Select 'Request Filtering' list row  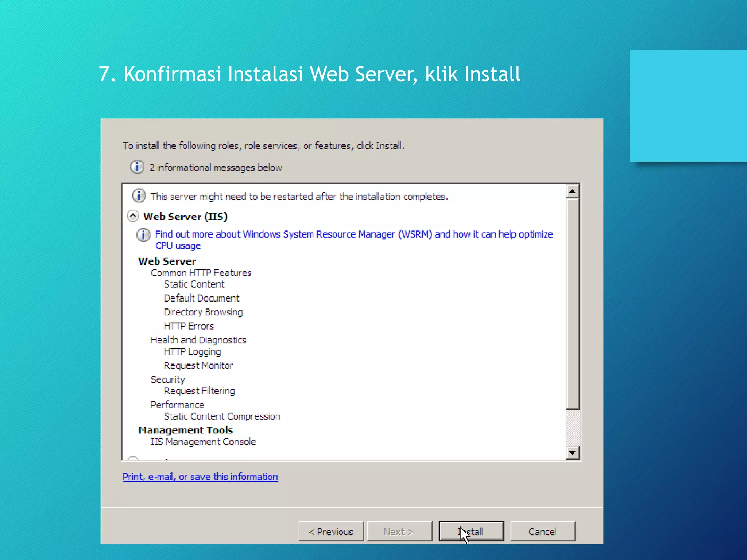pyautogui.click(x=199, y=391)
